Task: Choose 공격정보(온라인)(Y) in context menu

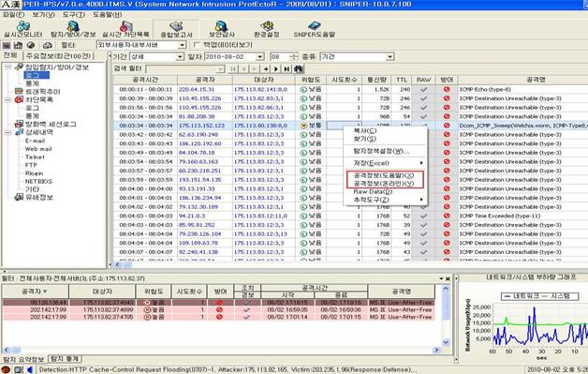Action: [x=385, y=184]
